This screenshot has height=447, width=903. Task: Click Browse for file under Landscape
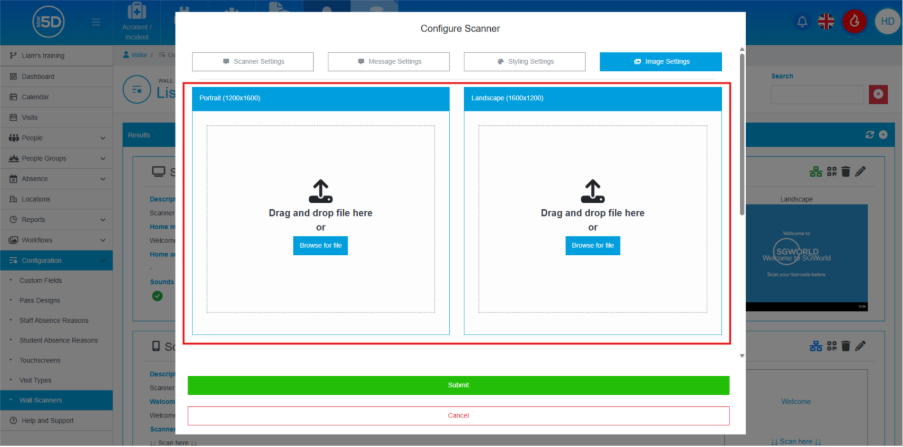click(x=592, y=245)
